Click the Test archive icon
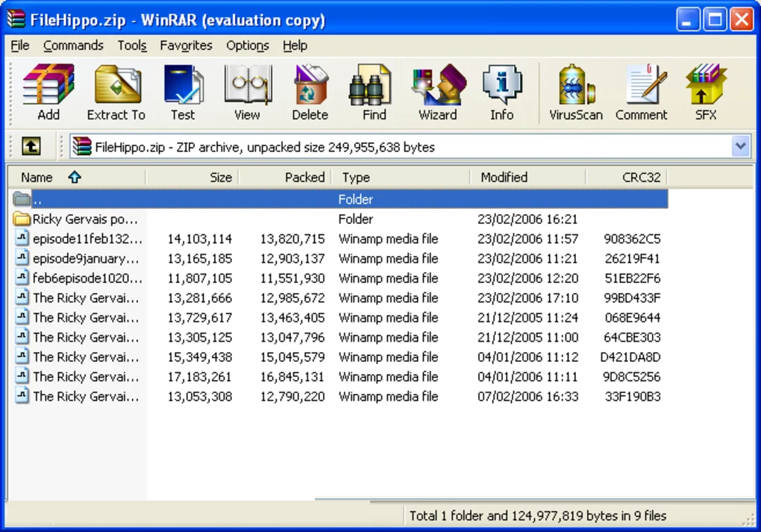 coord(184,84)
